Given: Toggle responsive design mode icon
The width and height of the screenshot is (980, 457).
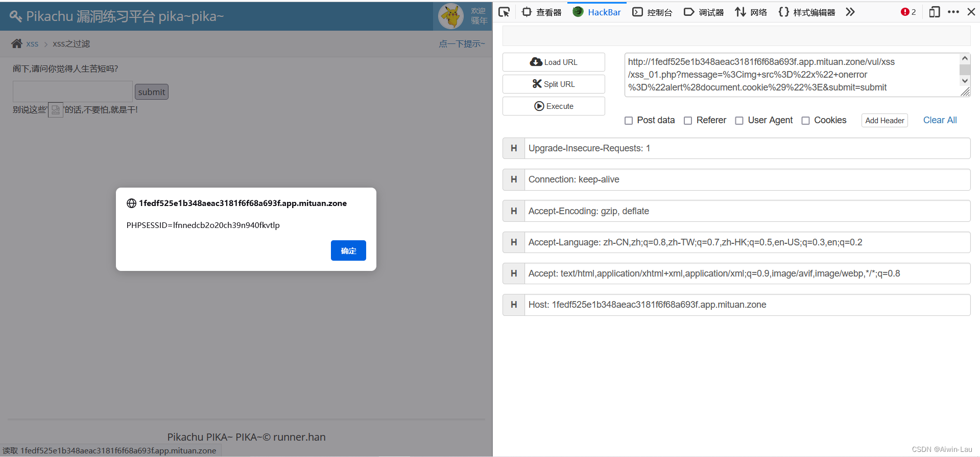Looking at the screenshot, I should pyautogui.click(x=935, y=12).
